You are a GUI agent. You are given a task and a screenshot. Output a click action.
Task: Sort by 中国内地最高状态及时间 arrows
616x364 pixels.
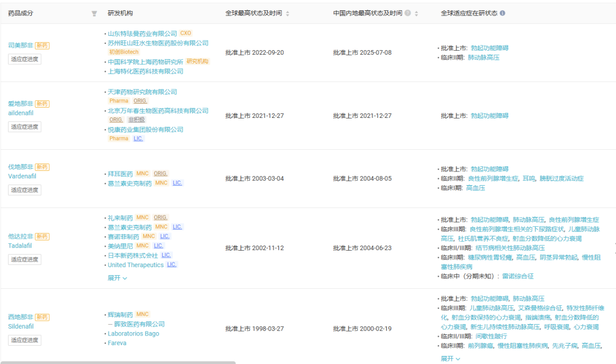[x=416, y=14]
